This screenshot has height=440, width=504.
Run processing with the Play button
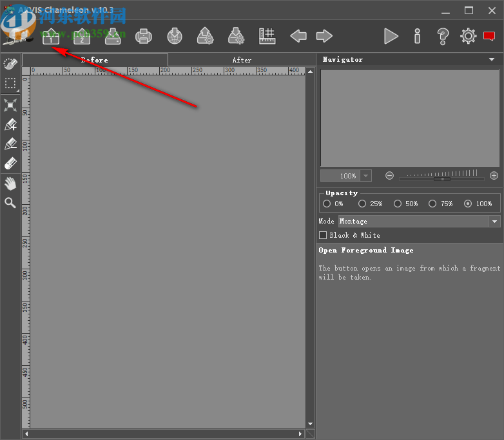(391, 36)
